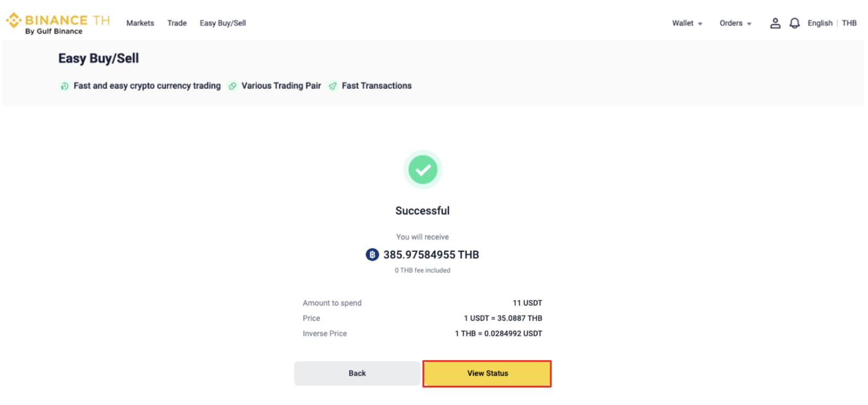Click the fast crypto trading icon

tap(64, 86)
